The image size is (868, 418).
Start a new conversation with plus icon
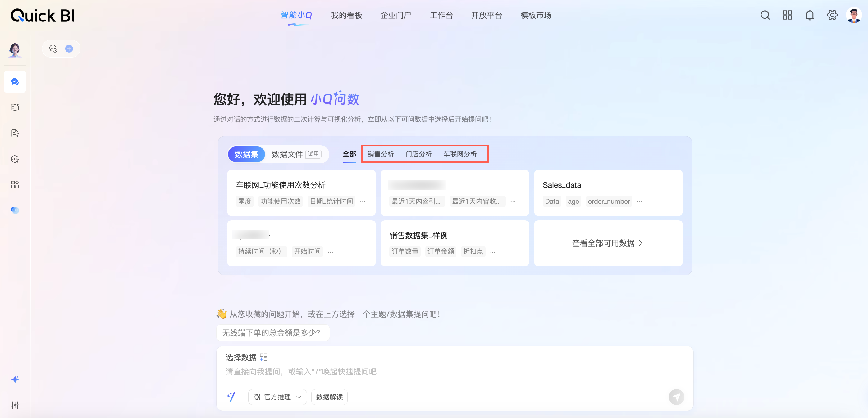[69, 49]
